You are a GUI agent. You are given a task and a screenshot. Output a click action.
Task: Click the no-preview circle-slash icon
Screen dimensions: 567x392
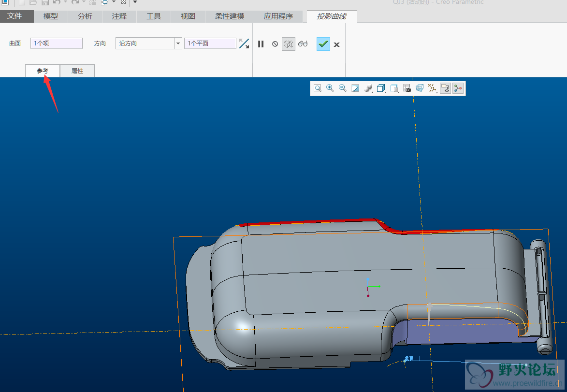click(275, 44)
